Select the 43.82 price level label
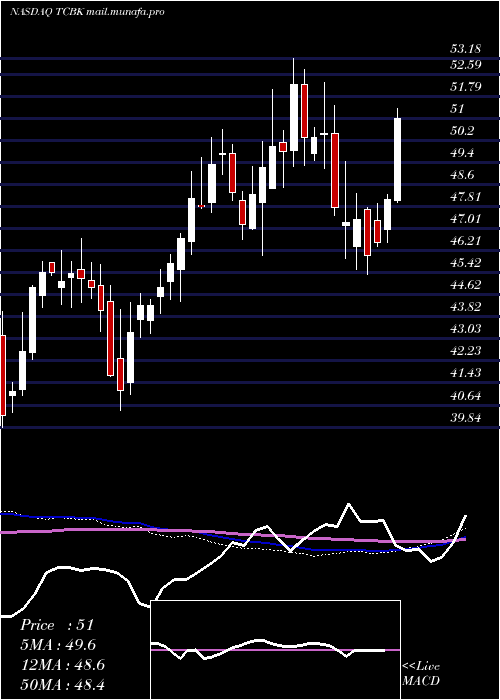500x700 pixels. pyautogui.click(x=466, y=307)
